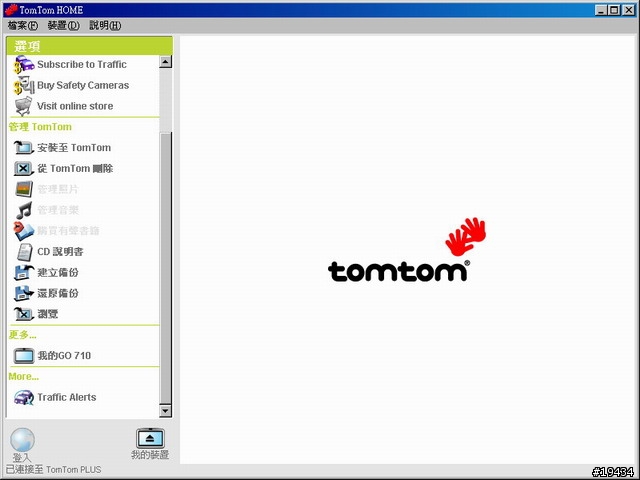This screenshot has height=480, width=640.
Task: Click the CD 說明書 document icon
Action: click(24, 252)
